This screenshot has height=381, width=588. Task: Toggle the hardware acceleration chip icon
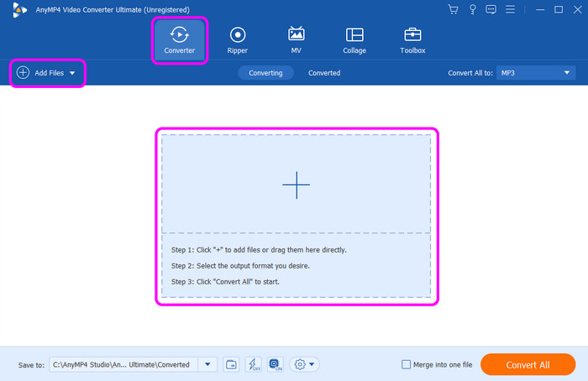[276, 364]
